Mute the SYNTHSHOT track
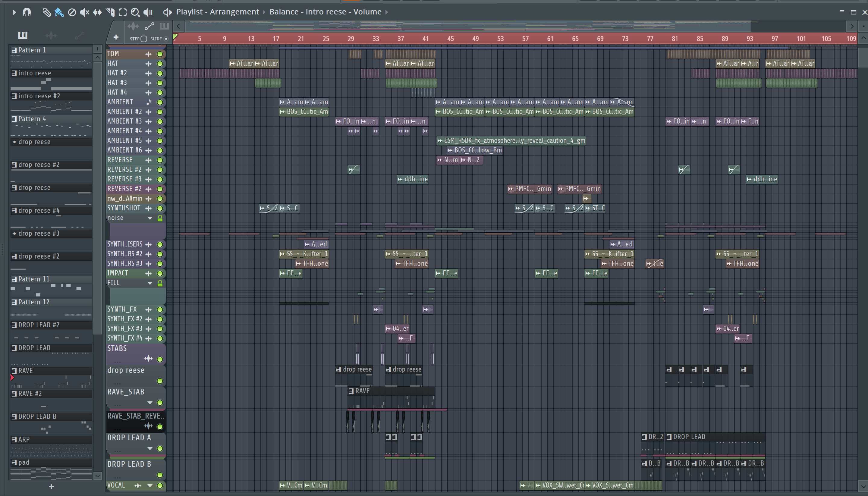Image resolution: width=868 pixels, height=496 pixels. 160,208
